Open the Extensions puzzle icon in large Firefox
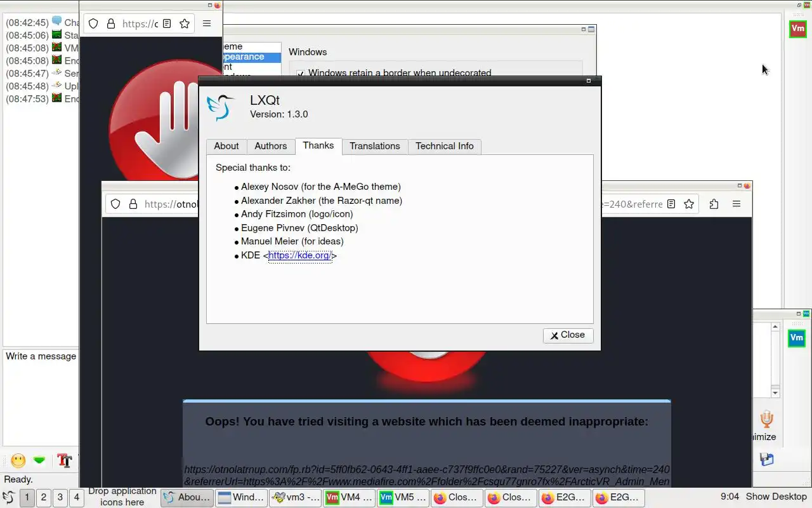The height and width of the screenshot is (508, 812). click(714, 204)
